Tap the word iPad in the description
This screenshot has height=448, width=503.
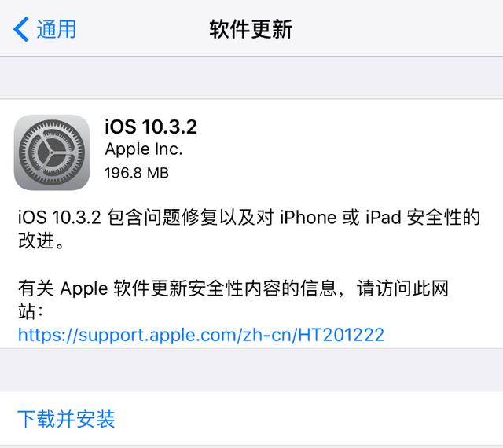[x=384, y=217]
